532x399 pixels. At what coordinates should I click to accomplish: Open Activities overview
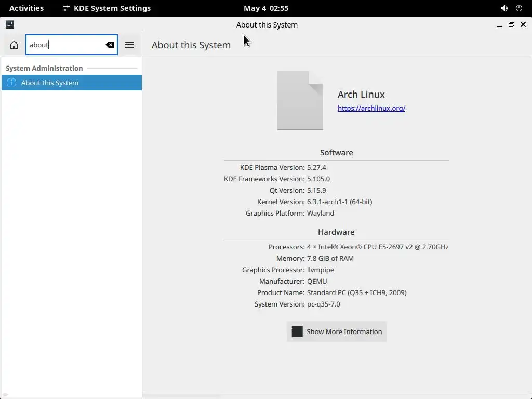point(26,8)
